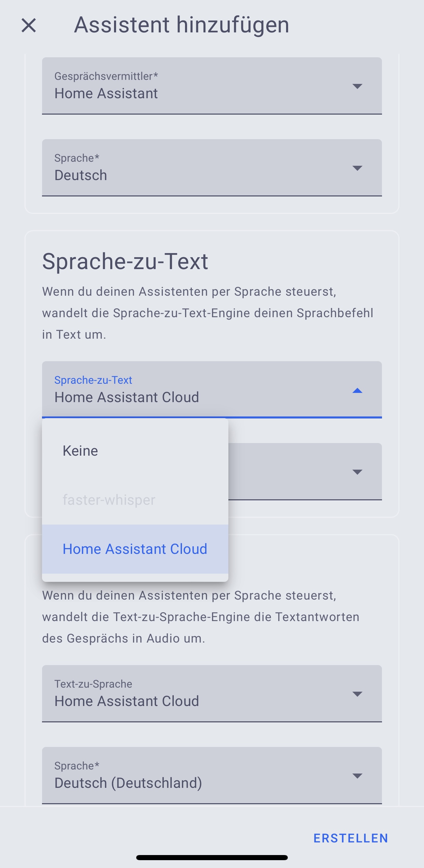Open the Gesprächsvermittler dropdown arrow

356,86
